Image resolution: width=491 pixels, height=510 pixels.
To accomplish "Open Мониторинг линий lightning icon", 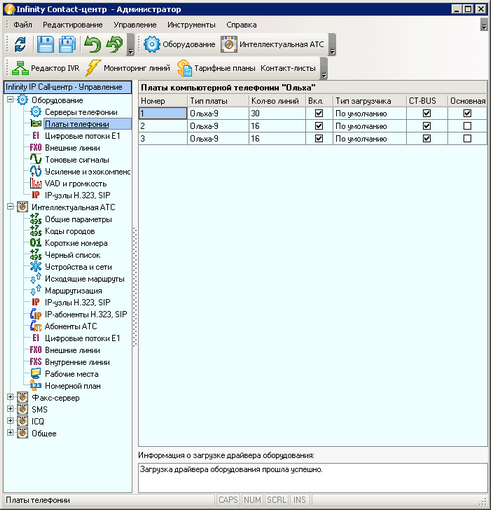I will 93,68.
